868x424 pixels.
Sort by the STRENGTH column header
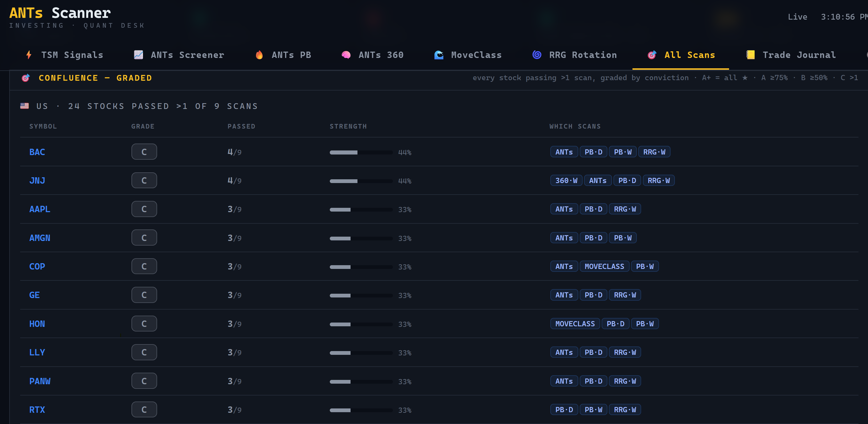348,126
